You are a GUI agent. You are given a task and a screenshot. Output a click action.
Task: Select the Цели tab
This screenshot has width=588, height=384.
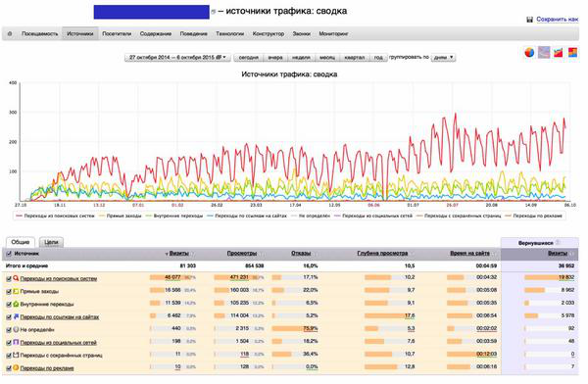coord(51,242)
